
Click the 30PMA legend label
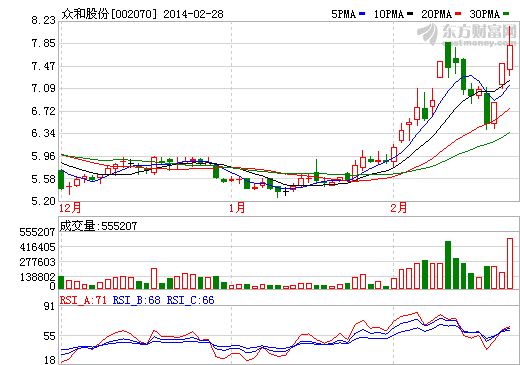click(x=485, y=14)
